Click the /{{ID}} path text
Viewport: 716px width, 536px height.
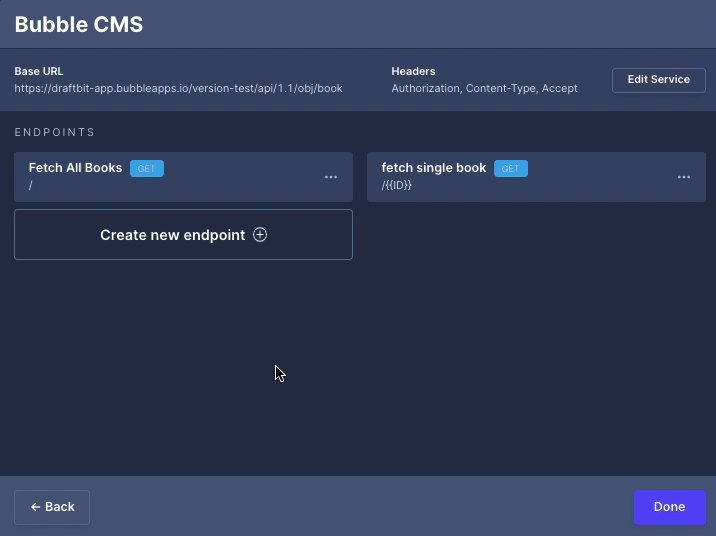click(x=396, y=185)
